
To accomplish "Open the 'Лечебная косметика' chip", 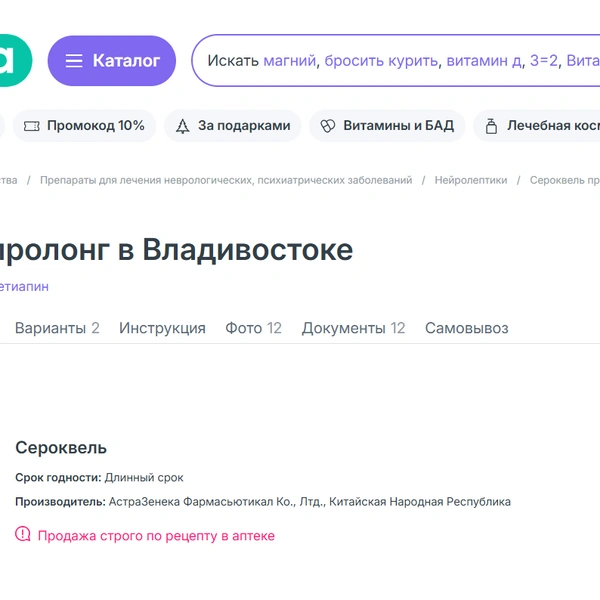I will [536, 126].
